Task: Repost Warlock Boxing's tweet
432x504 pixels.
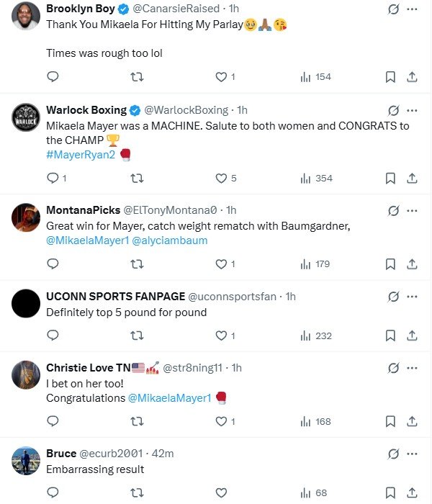Action: 136,179
